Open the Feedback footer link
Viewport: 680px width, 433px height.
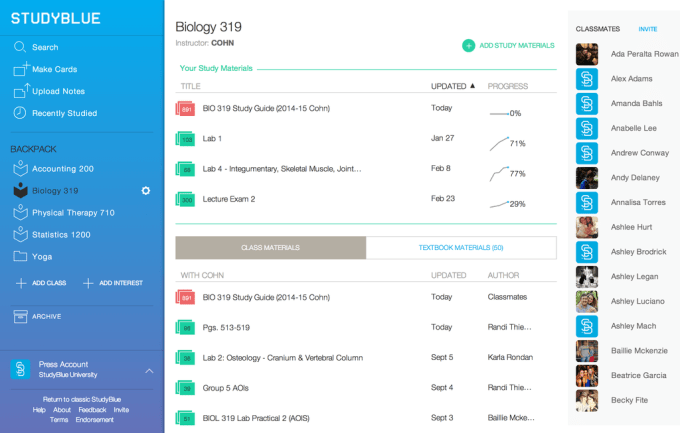[x=92, y=410]
